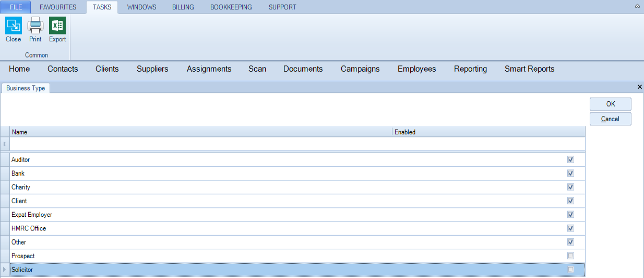Screen dimensions: 644x278
Task: Open the Campaigns section
Action: [x=360, y=69]
